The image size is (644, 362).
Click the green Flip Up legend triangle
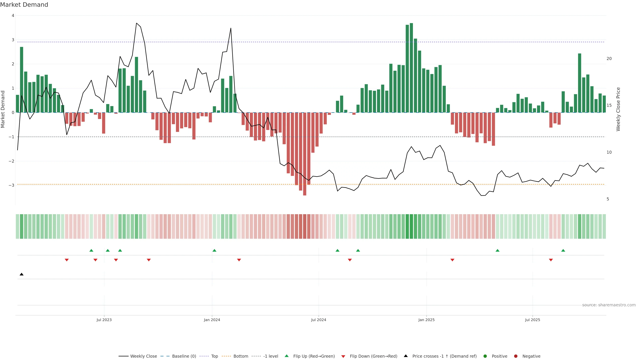click(286, 356)
